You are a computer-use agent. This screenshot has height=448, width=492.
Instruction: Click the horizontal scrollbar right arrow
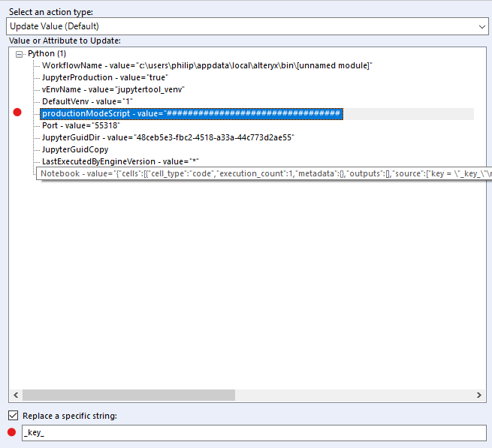point(478,395)
